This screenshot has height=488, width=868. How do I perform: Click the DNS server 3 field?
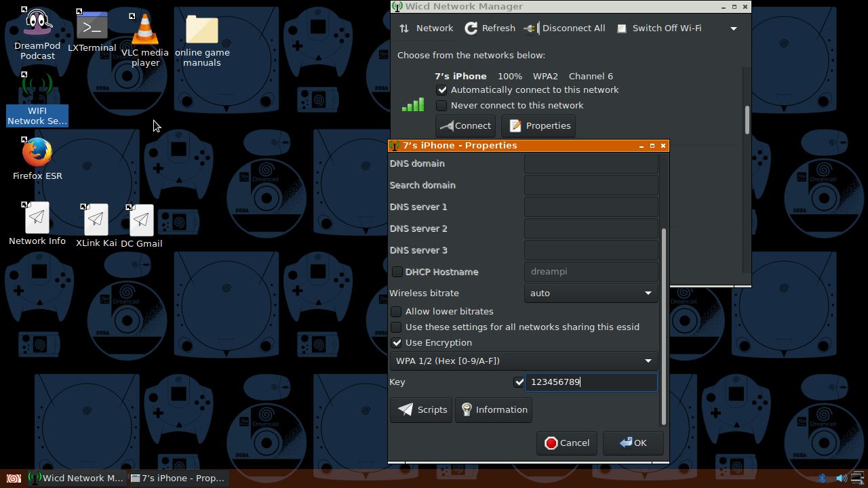tap(591, 250)
